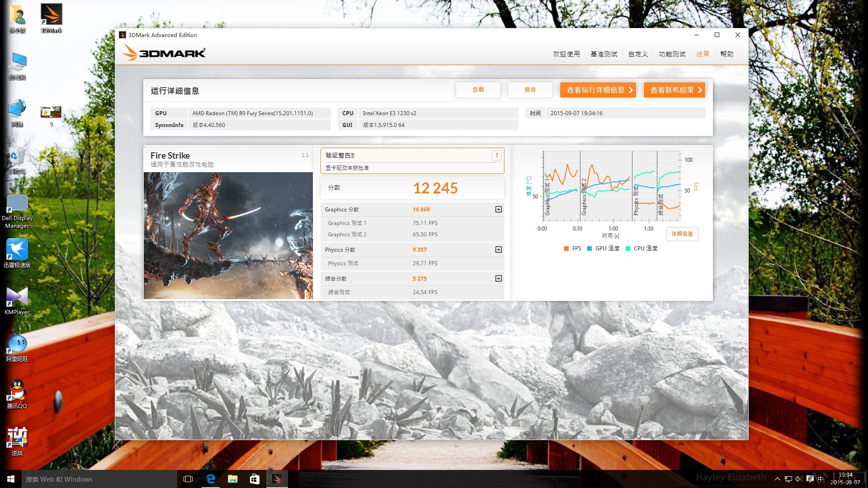Open the action center notifications icon
This screenshot has height=488, width=868.
(x=810, y=479)
